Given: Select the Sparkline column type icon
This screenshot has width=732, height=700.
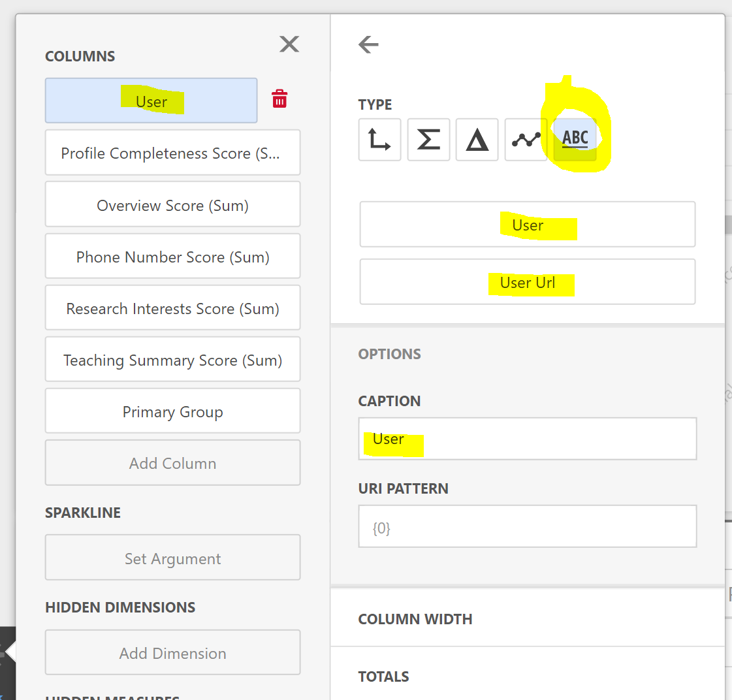Looking at the screenshot, I should click(x=526, y=140).
